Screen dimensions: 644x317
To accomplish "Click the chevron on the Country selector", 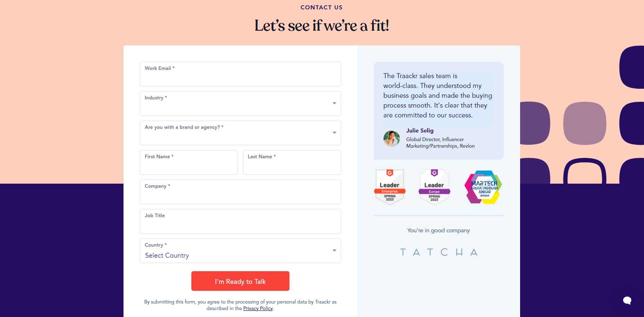I will [x=334, y=250].
